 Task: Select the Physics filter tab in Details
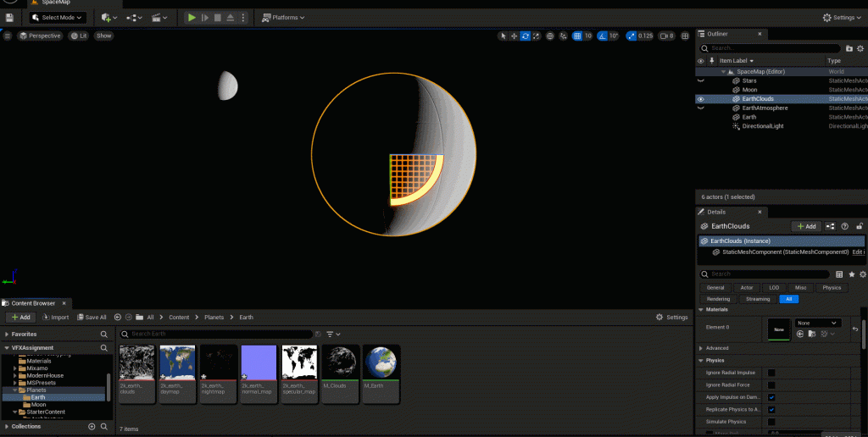pyautogui.click(x=832, y=288)
